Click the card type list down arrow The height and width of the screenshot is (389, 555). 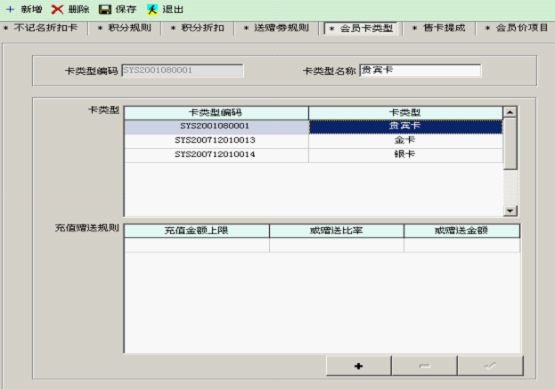click(510, 211)
